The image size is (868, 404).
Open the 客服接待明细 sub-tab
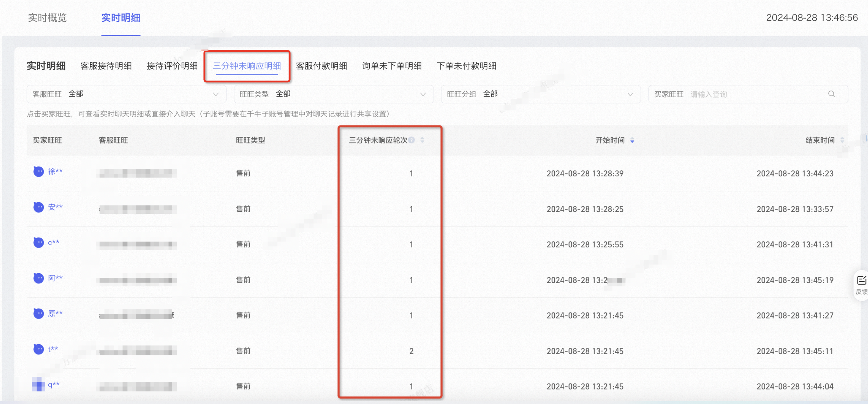coord(106,66)
